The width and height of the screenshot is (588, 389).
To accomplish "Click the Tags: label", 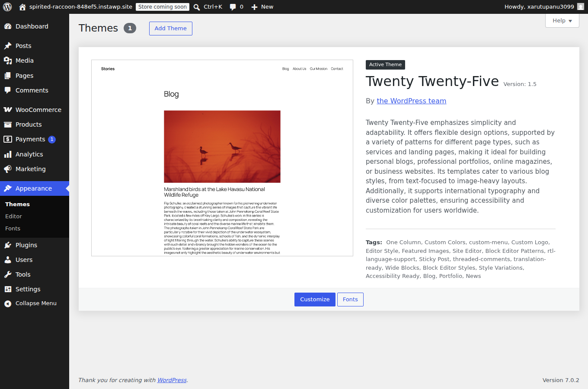I will click(374, 242).
